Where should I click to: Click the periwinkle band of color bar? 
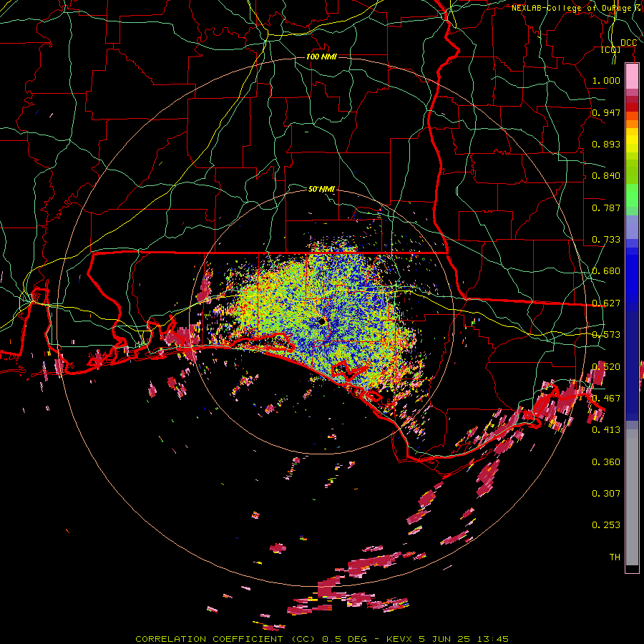click(632, 227)
